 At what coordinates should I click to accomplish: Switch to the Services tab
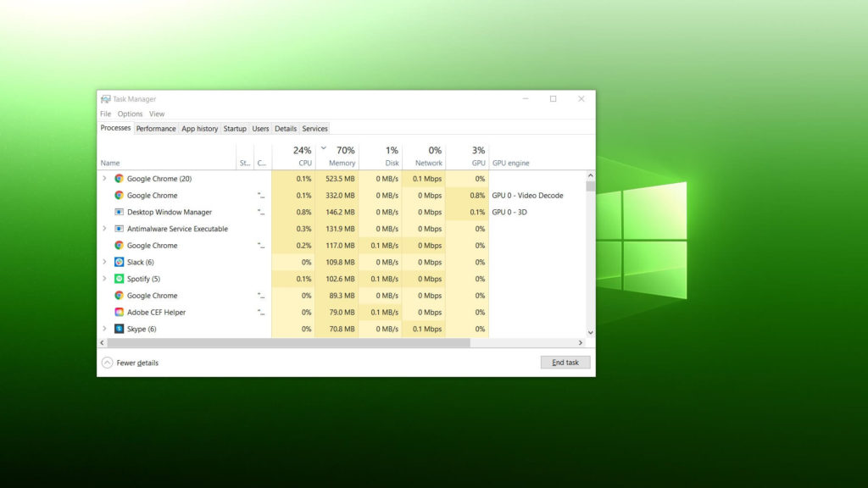[x=314, y=128]
